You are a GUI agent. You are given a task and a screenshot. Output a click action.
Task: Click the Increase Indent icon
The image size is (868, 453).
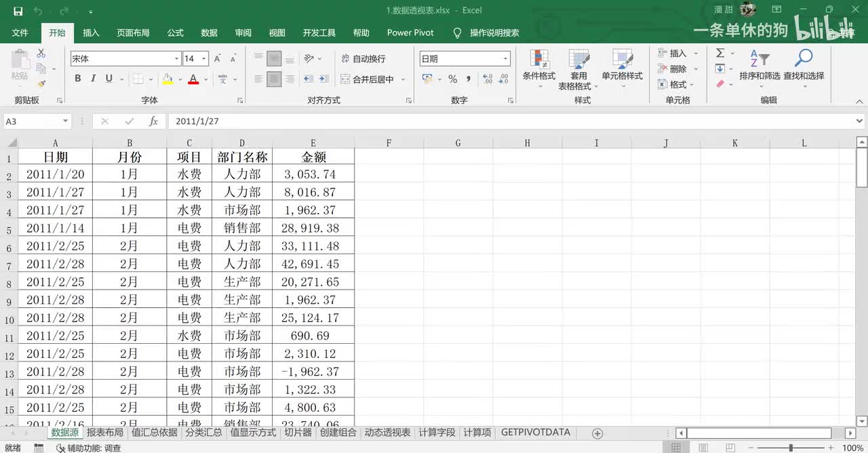pyautogui.click(x=324, y=79)
